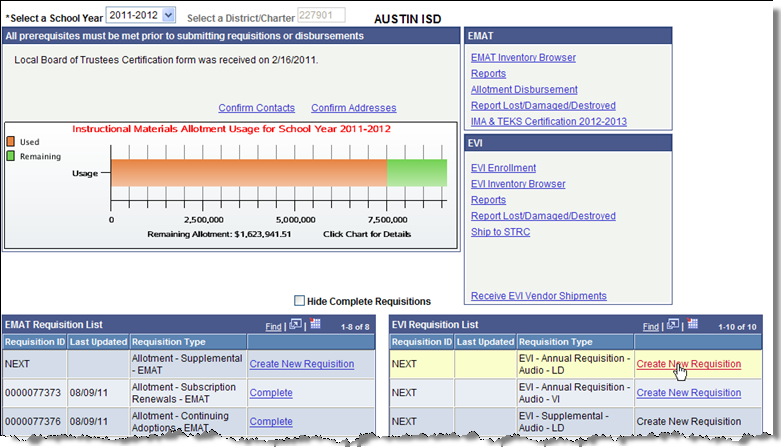Open Complete link for requisition 0000077376
781x447 pixels.
tap(271, 422)
